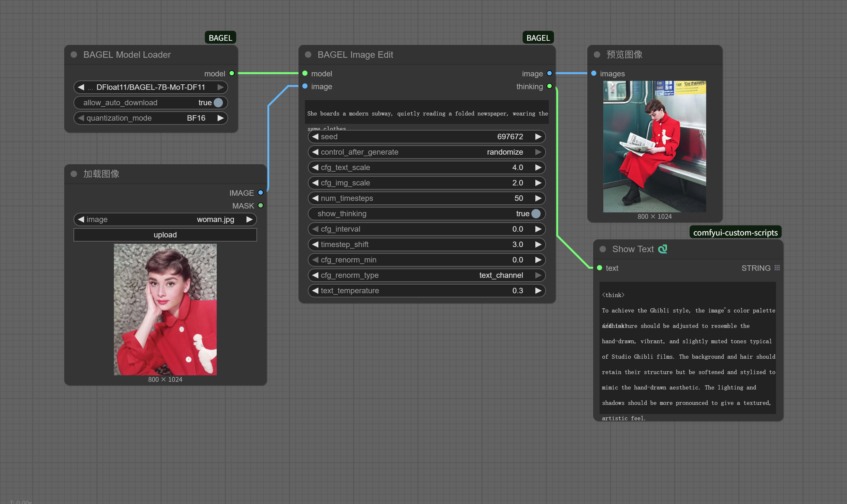Open the DFloat11/BAGEL-7B-MoT-DF11 model dropdown

151,87
